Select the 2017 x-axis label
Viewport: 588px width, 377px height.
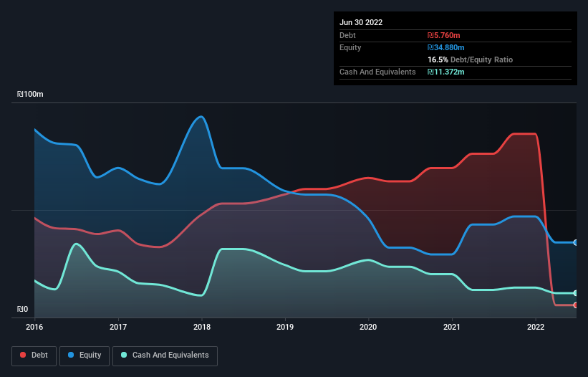(x=118, y=327)
